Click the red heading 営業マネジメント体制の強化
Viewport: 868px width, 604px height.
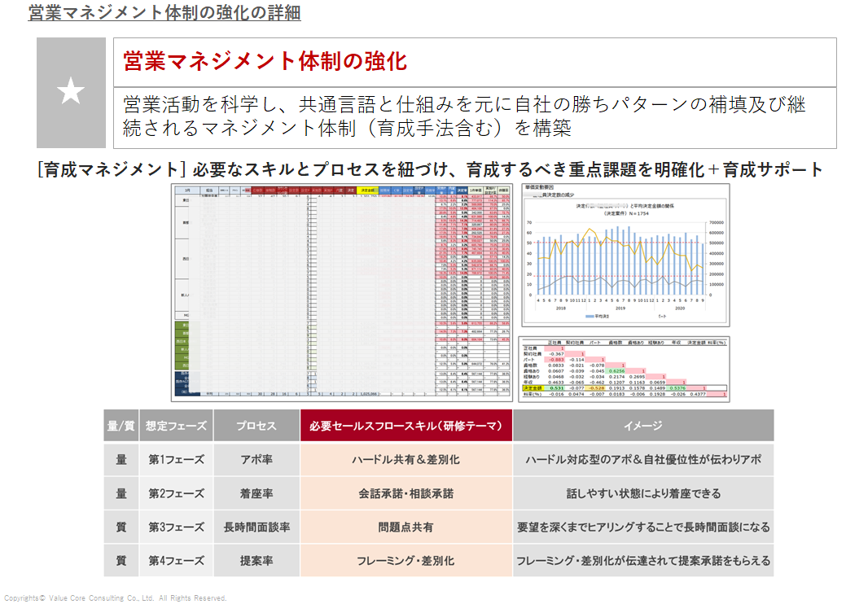tap(265, 62)
